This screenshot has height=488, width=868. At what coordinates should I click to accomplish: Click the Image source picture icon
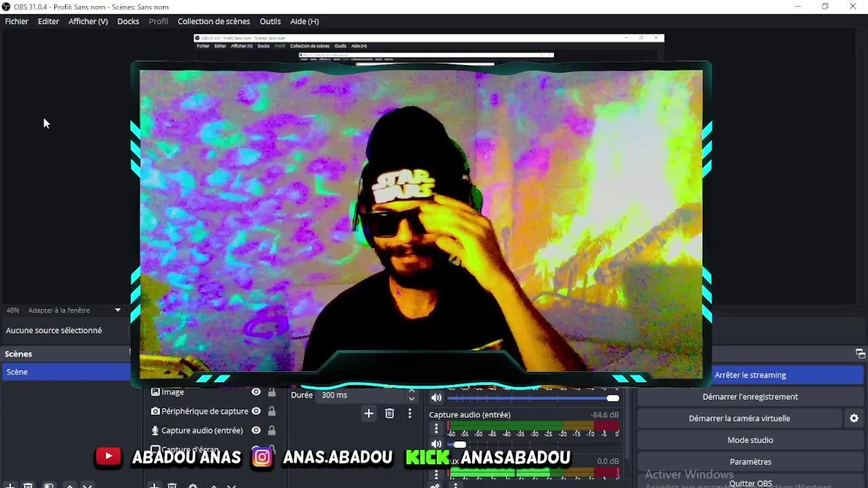coord(155,392)
